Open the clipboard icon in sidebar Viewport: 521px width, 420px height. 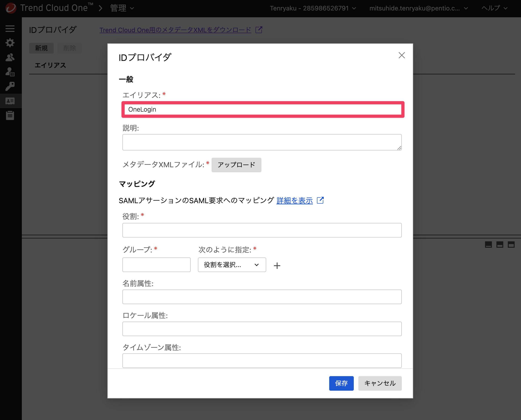[x=10, y=115]
